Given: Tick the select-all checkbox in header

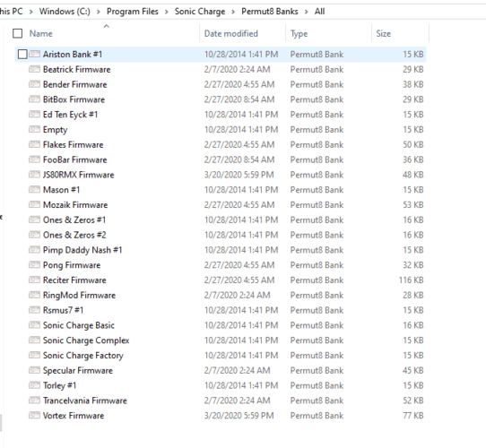Looking at the screenshot, I should pyautogui.click(x=17, y=33).
